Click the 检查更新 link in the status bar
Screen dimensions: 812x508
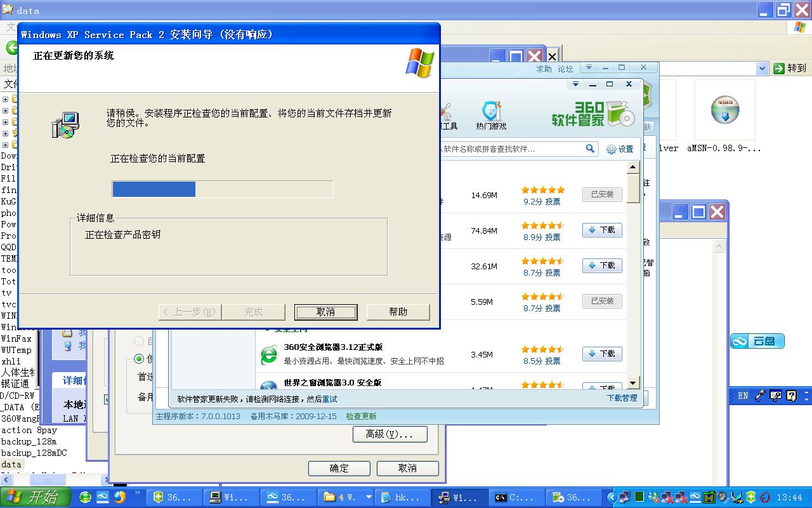(362, 417)
